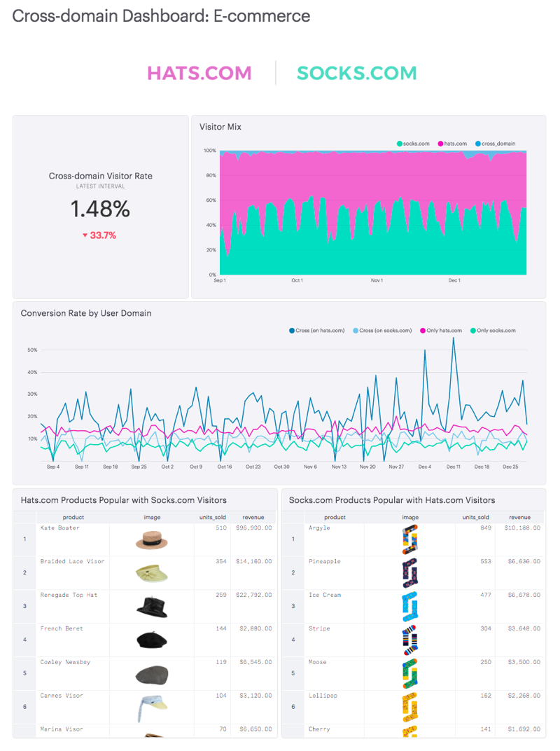Toggle Only socks.com legend series
Screen dimensions: 560x751
pyautogui.click(x=493, y=331)
